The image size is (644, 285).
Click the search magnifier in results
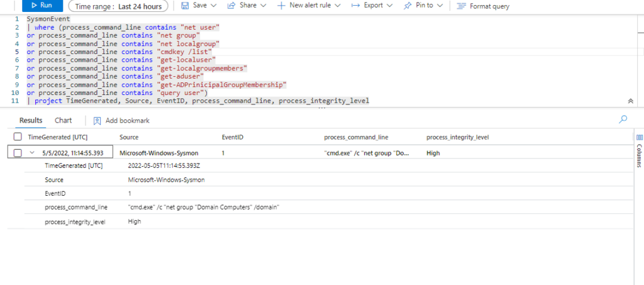pyautogui.click(x=623, y=119)
